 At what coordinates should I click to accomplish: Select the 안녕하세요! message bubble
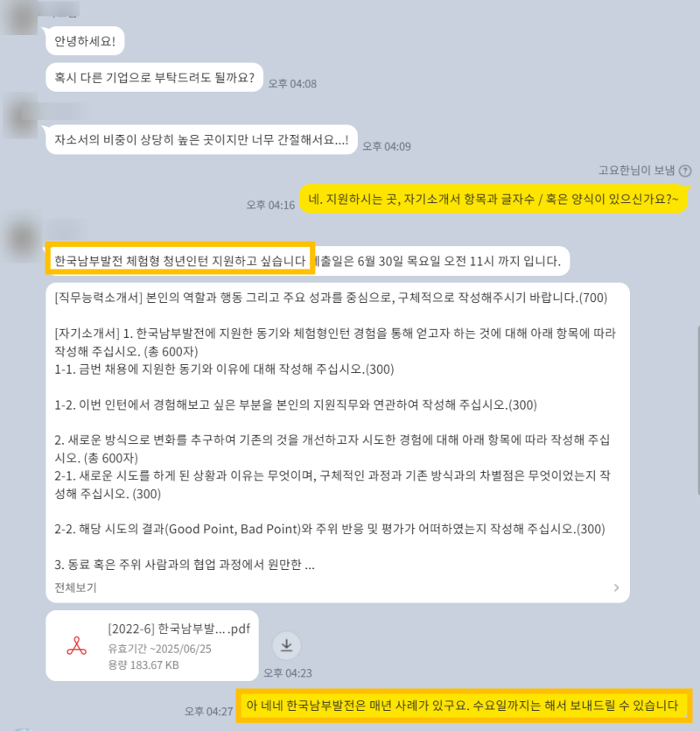85,41
